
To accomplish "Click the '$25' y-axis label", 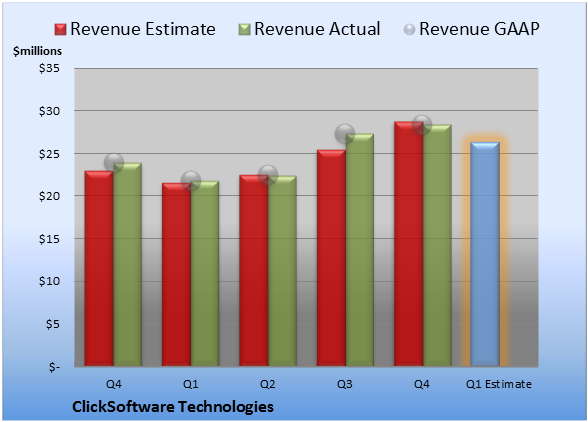I will point(50,153).
